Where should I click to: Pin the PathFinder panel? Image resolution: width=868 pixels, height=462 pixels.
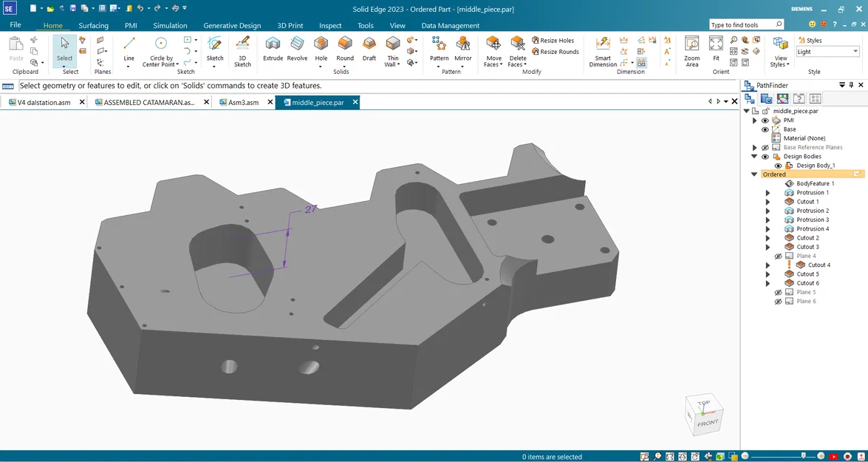point(851,85)
